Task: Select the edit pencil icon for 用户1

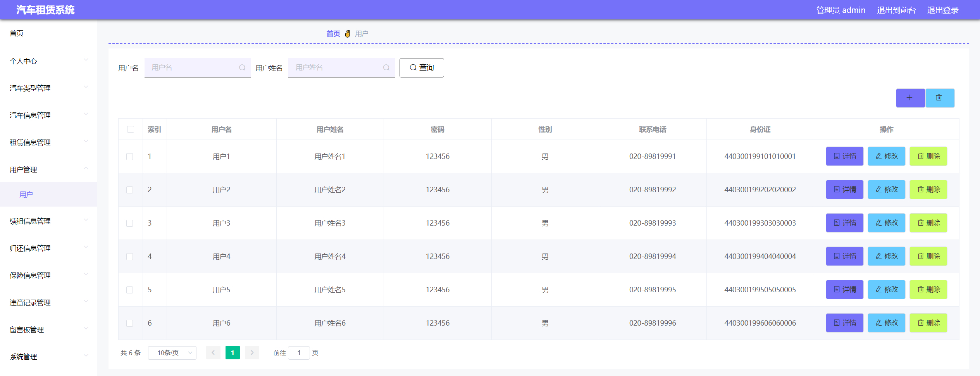Action: point(877,156)
